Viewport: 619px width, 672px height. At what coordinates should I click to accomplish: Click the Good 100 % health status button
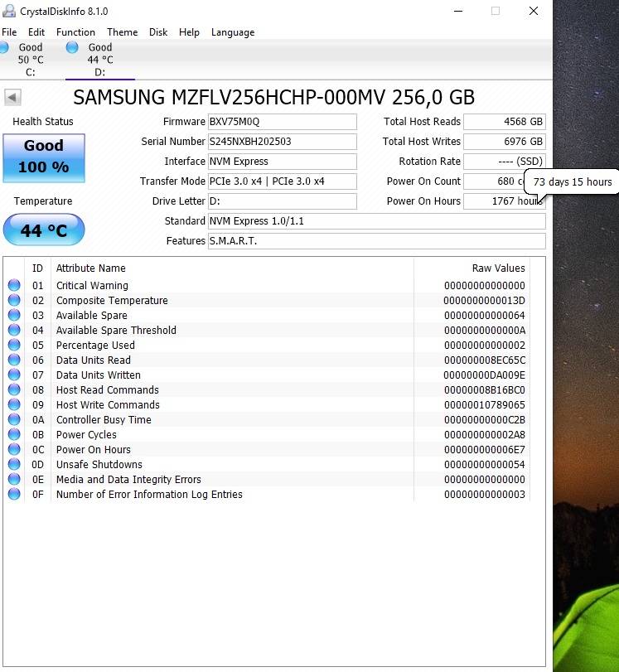(x=44, y=157)
